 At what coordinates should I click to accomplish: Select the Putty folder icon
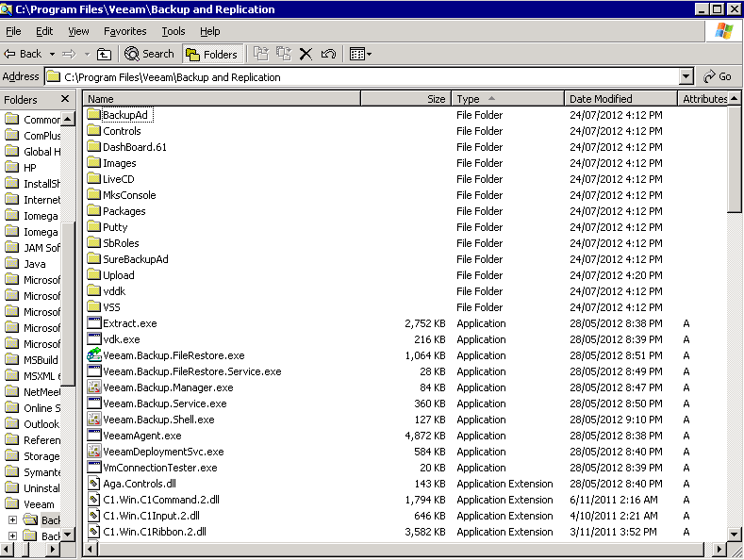coord(94,227)
